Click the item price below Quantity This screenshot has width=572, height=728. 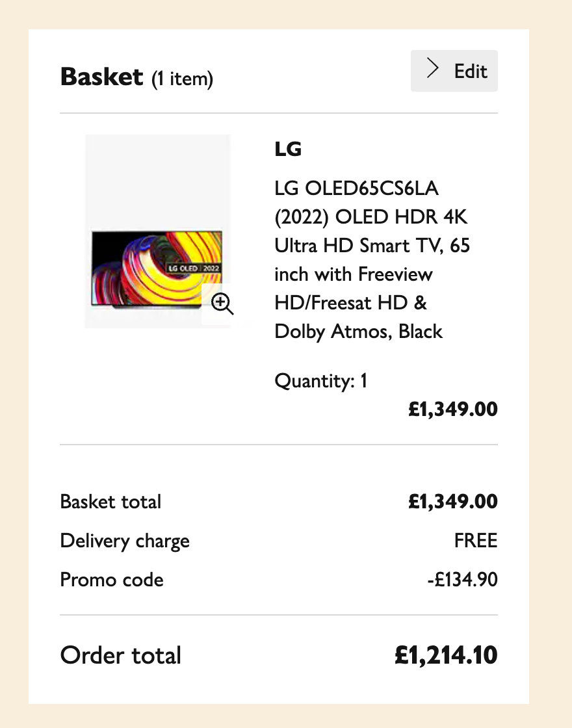[452, 409]
